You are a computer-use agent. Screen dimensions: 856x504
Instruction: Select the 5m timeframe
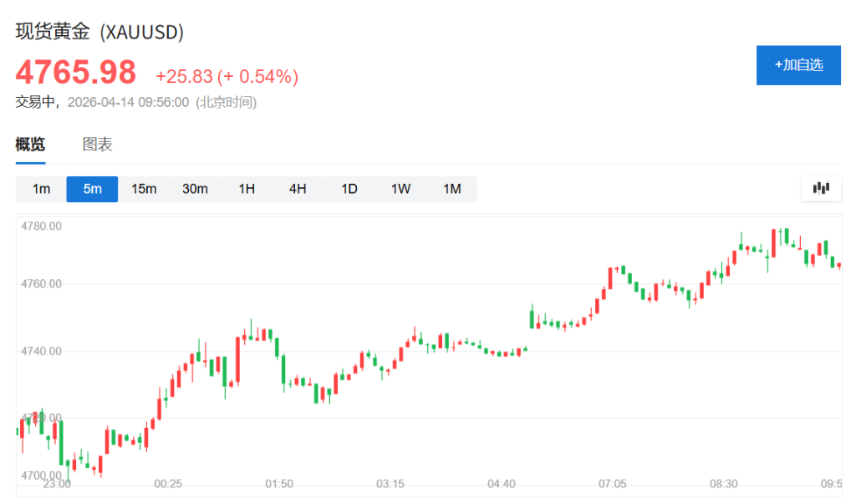(92, 189)
